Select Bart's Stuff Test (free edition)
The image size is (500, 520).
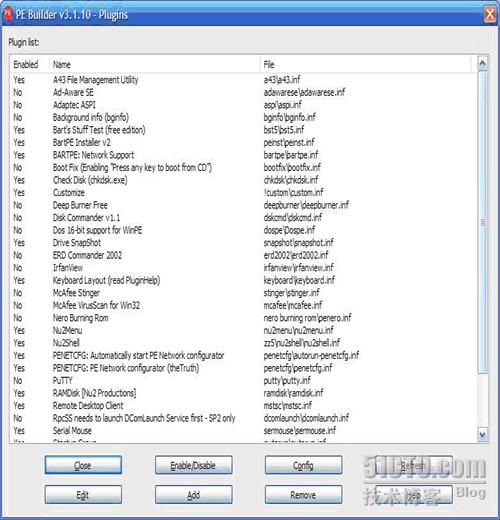tap(243, 130)
